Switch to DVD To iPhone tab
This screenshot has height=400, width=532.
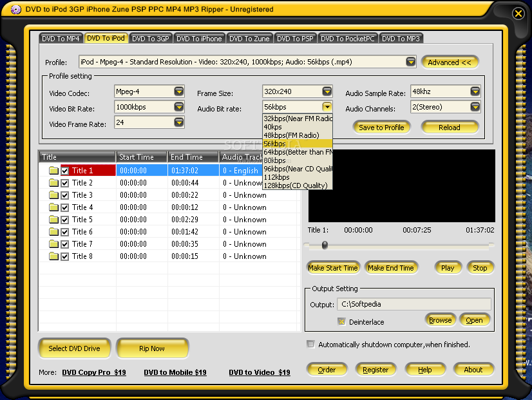point(199,39)
